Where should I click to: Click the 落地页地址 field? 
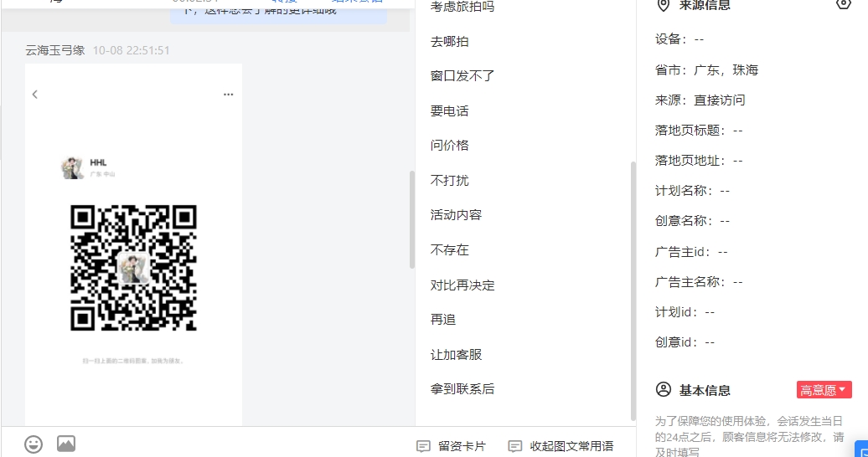click(699, 161)
